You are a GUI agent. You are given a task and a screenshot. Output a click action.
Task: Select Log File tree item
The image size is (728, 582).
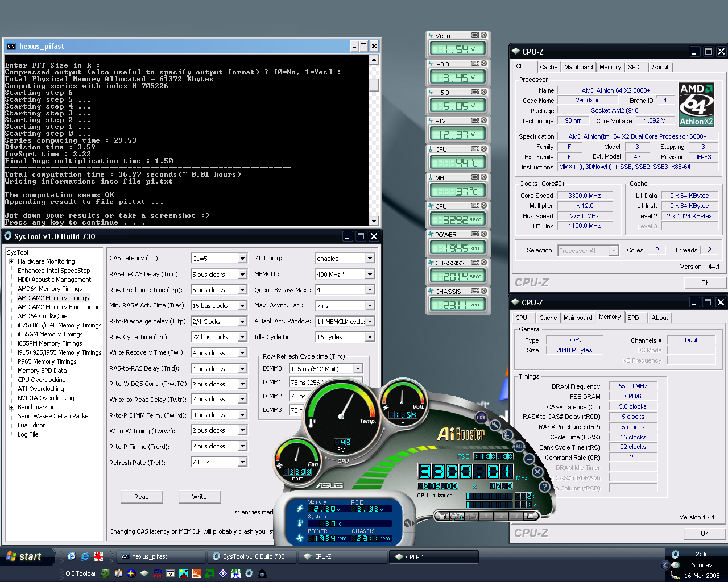coord(28,434)
